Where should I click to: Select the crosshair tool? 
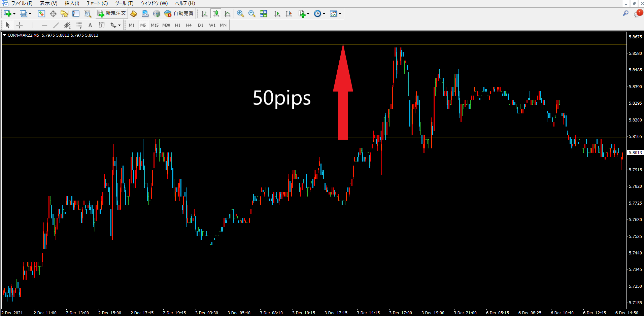[20, 25]
